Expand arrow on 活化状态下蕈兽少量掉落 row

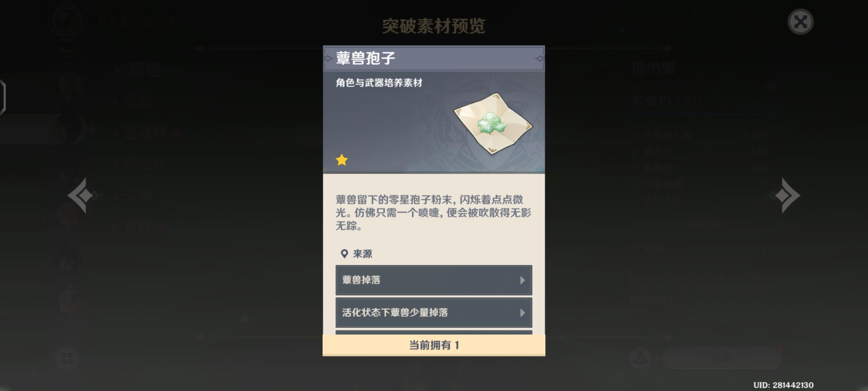[522, 313]
